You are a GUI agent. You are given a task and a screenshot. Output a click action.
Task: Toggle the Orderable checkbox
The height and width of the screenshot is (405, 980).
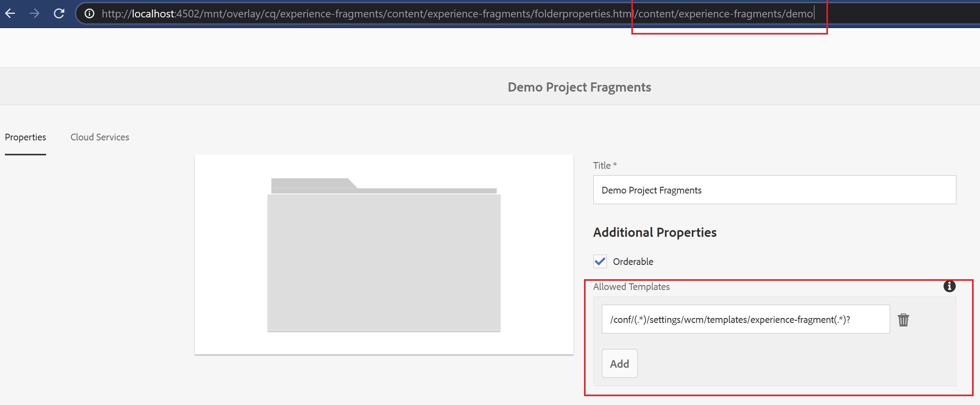600,262
